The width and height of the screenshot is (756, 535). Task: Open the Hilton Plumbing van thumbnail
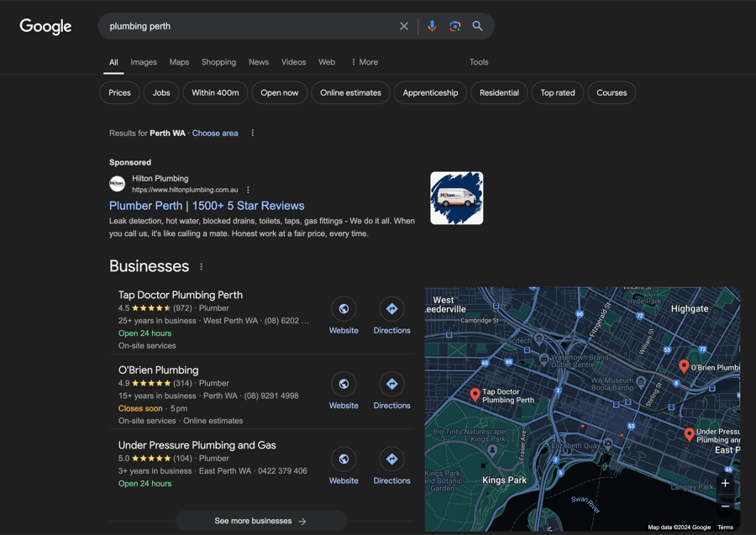click(x=457, y=198)
